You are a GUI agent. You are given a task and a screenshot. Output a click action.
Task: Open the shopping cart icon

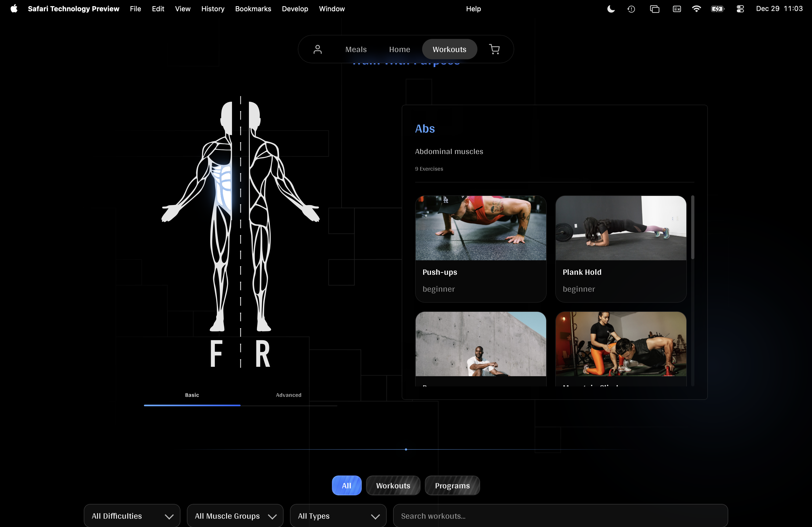(494, 49)
